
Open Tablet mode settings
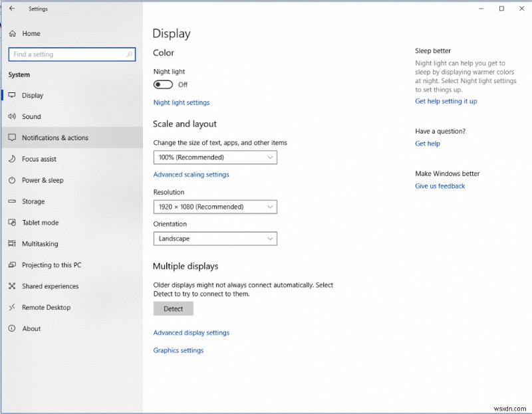coord(41,223)
